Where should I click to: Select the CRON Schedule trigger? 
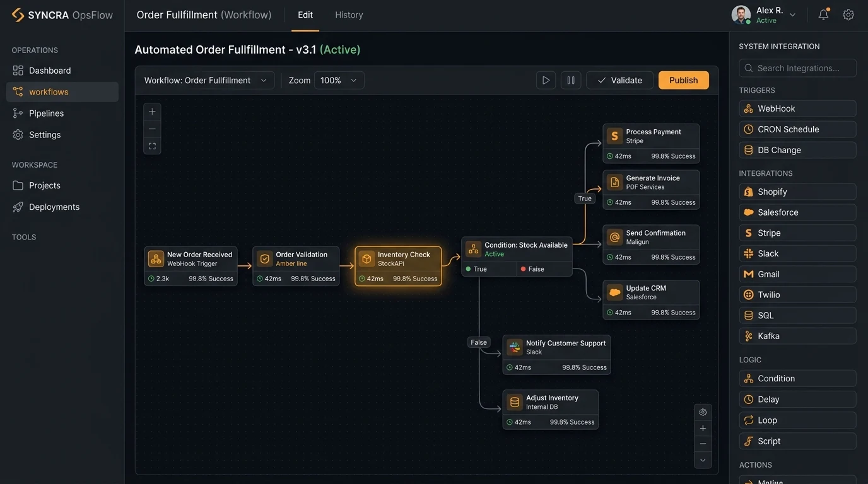(x=797, y=129)
